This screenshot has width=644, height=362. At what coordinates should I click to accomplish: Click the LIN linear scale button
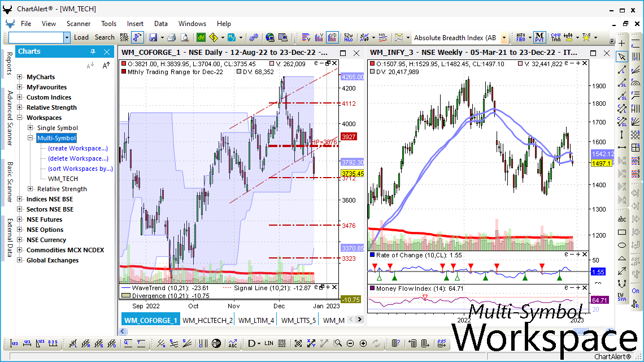tap(268, 343)
